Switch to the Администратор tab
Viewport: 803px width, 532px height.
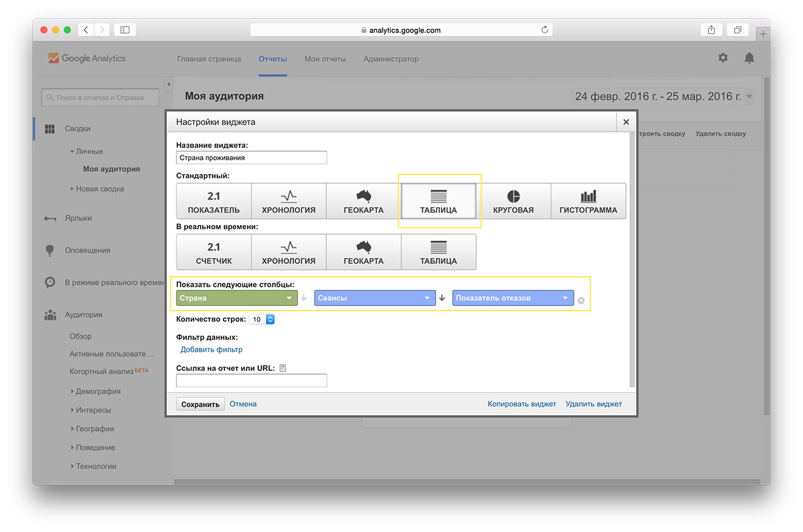click(x=391, y=59)
